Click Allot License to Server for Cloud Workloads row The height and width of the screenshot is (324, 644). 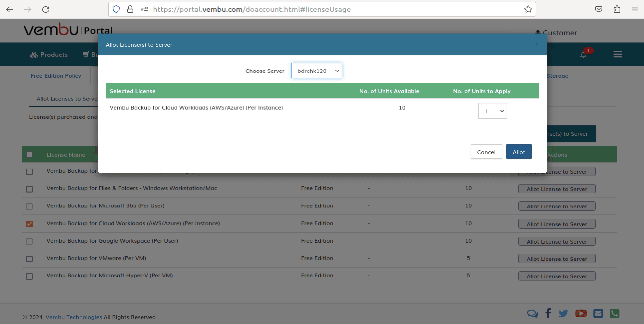[557, 224]
